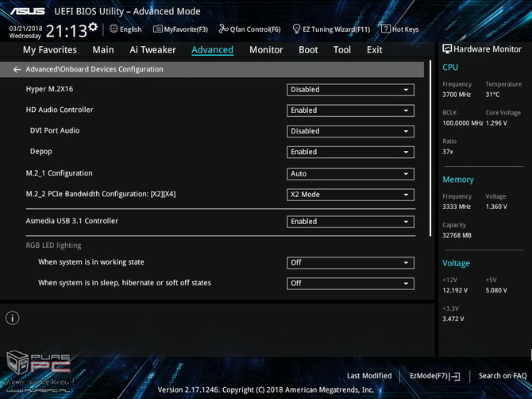Viewport: 532px width, 399px height.
Task: Click Last Modified button
Action: click(369, 376)
